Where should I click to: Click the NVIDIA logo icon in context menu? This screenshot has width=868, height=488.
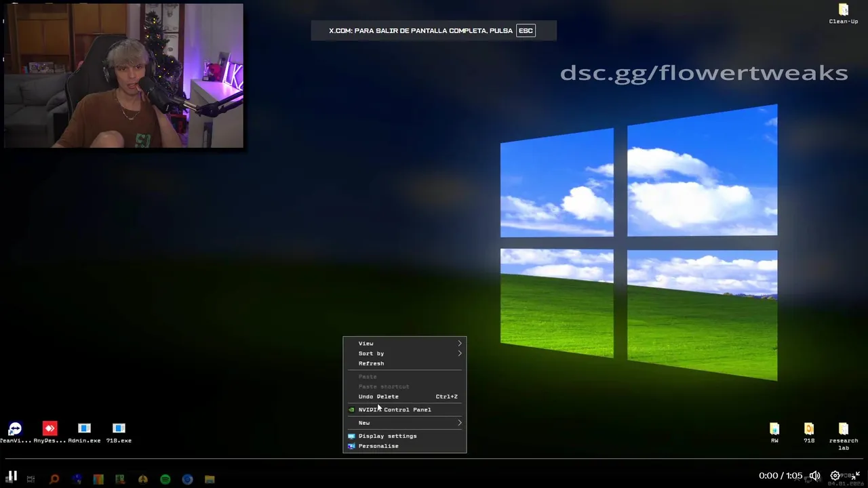pyautogui.click(x=351, y=409)
